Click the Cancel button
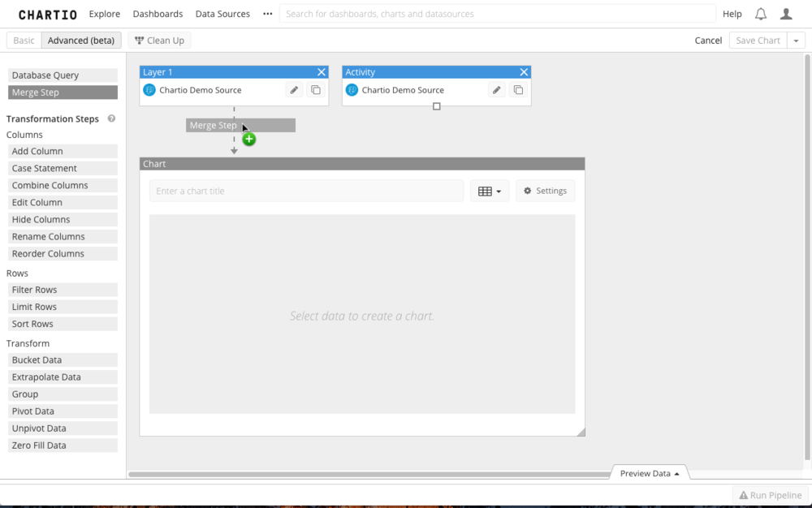Viewport: 812px width, 508px height. point(708,41)
